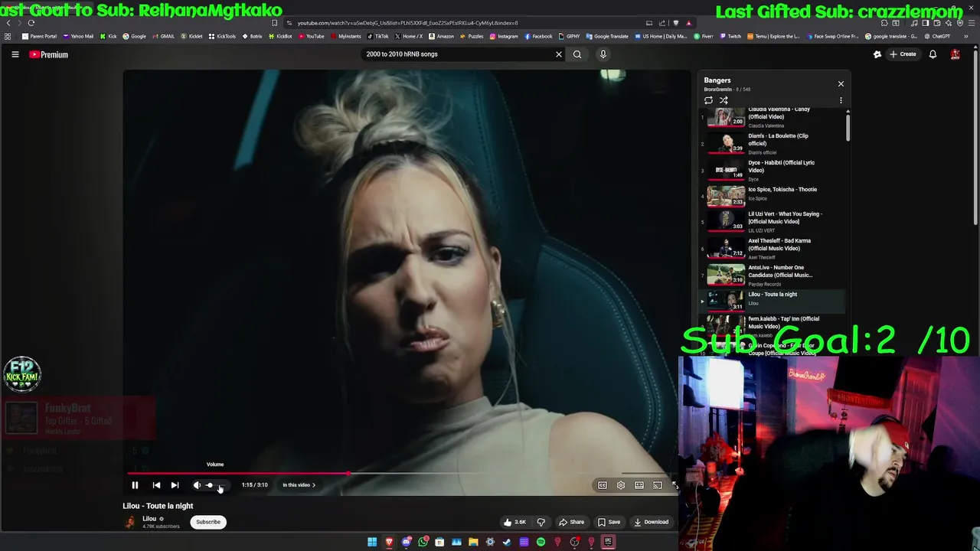Select 'Axel Thesleff - Bad Karma' entry
The height and width of the screenshot is (551, 980).
[x=773, y=249]
